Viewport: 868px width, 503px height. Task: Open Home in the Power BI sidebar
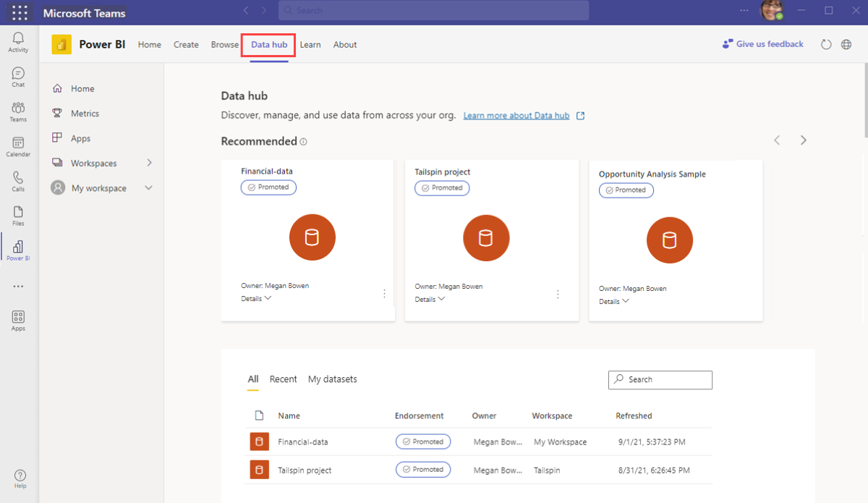(x=81, y=88)
